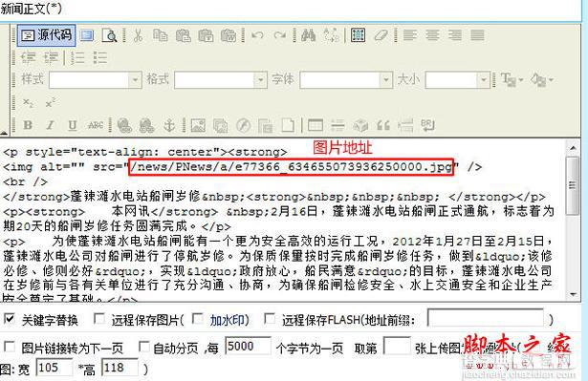Screen dimensions: 588x381
Task: Click the FLASH 地址前缀 input field
Action: (486, 318)
